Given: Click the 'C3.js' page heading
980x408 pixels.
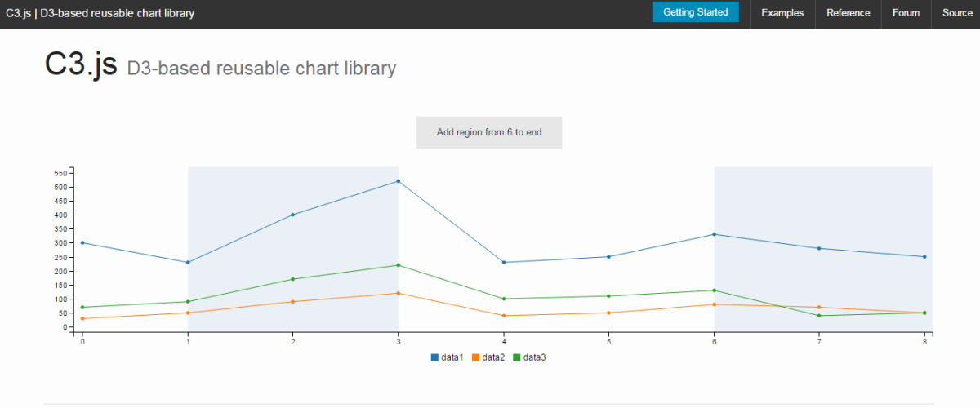Looking at the screenshot, I should coord(81,65).
